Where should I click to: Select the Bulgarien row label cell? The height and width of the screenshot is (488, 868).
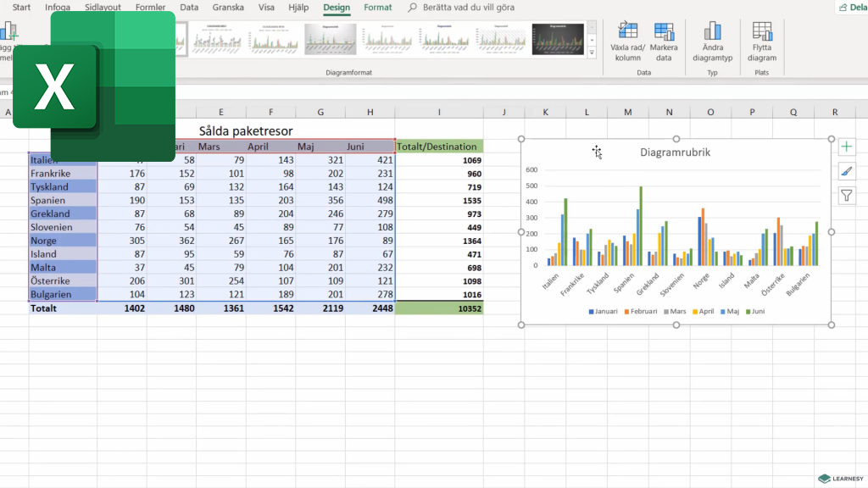pos(63,294)
